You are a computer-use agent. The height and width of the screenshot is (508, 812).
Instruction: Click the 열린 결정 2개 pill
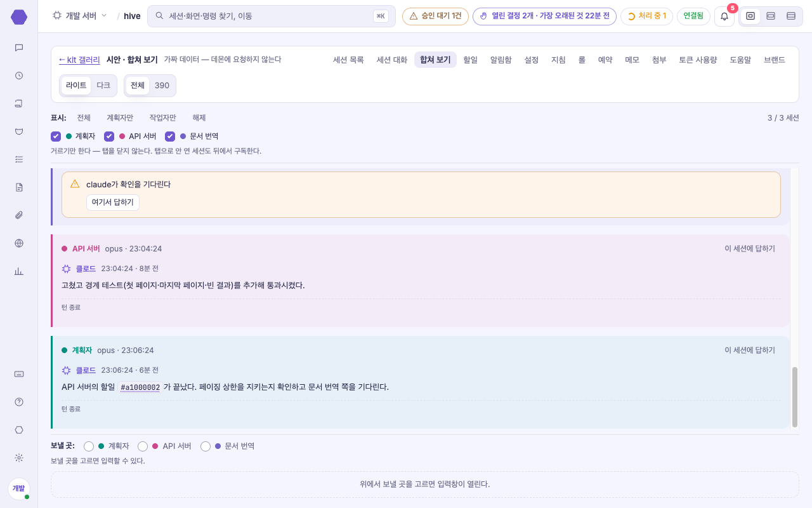pyautogui.click(x=544, y=16)
